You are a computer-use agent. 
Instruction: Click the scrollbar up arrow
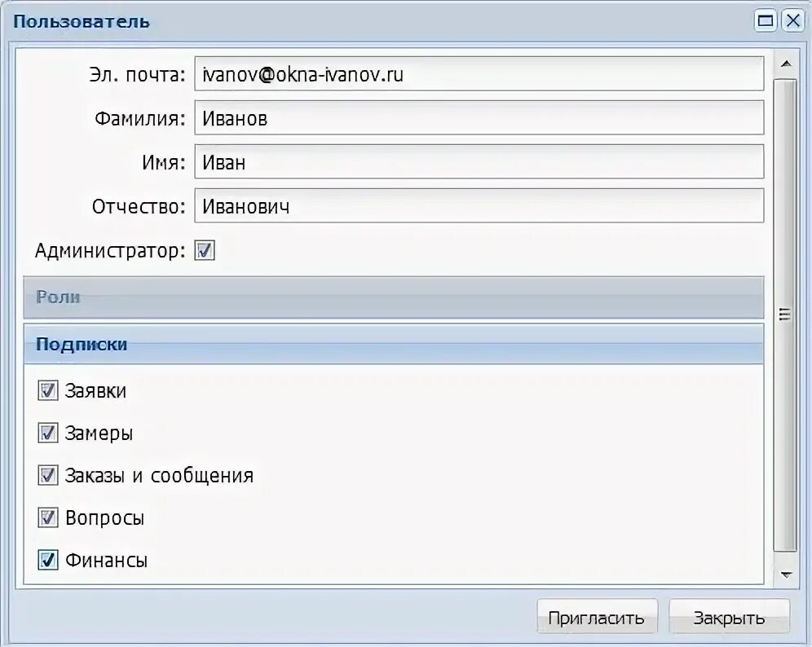(786, 64)
